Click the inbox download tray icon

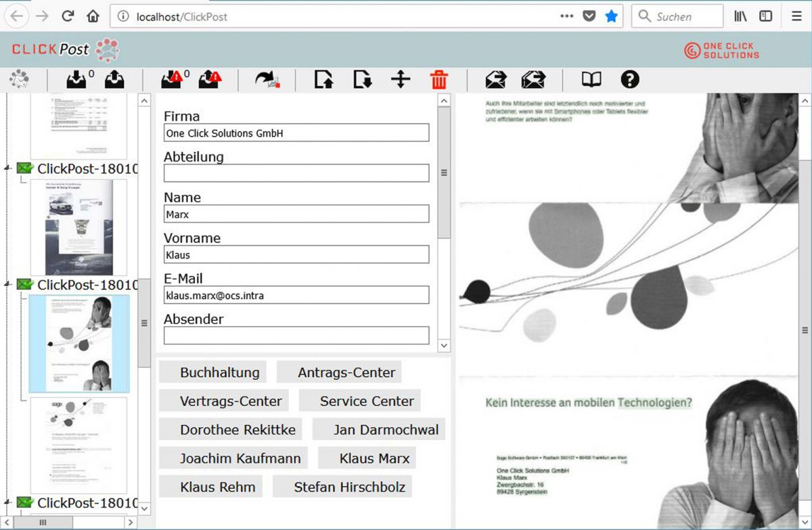(76, 80)
